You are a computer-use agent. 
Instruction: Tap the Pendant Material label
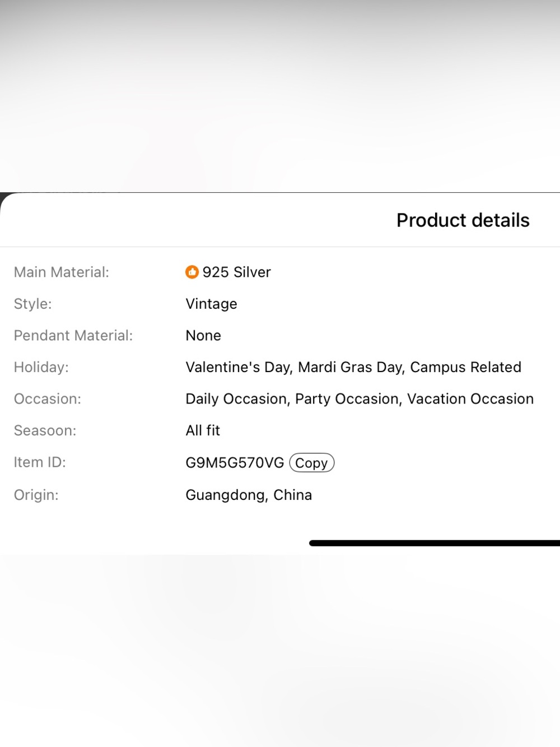click(x=73, y=336)
